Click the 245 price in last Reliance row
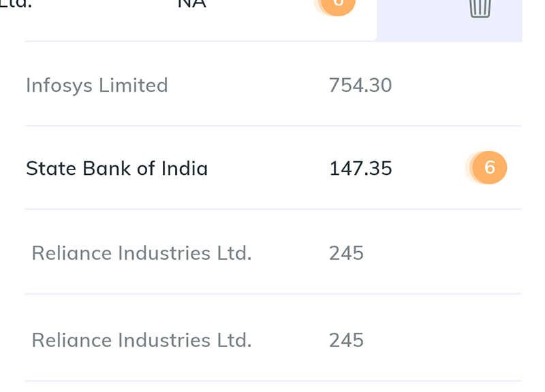 point(346,340)
